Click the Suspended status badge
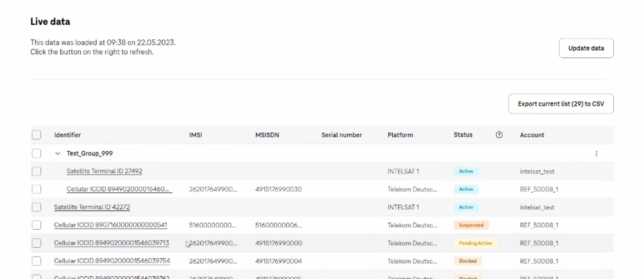This screenshot has height=279, width=644. click(471, 225)
